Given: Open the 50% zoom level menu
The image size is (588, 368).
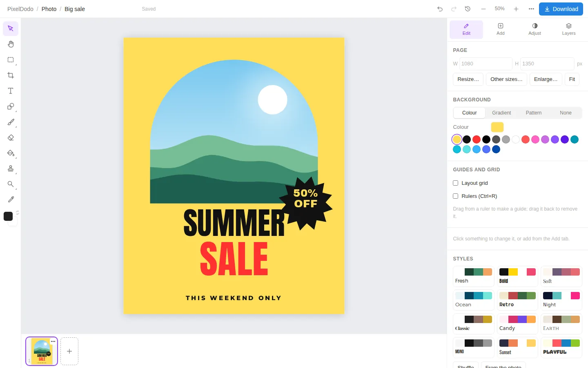Looking at the screenshot, I should [500, 9].
